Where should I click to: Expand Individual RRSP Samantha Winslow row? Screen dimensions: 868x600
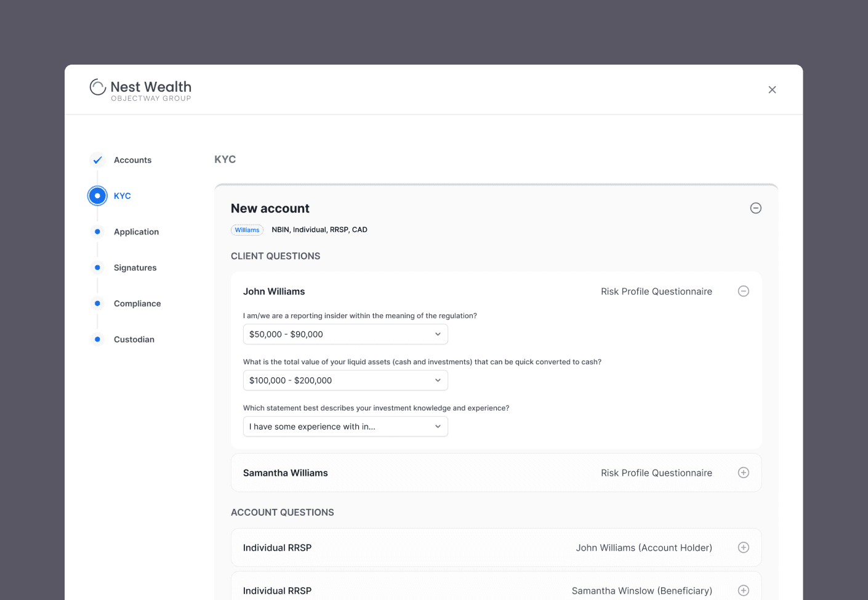(744, 591)
